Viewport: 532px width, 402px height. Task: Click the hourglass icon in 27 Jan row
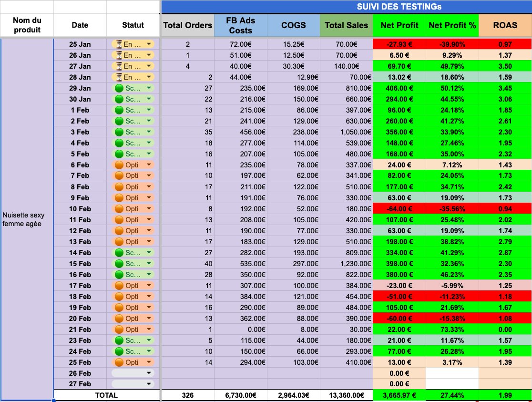point(119,66)
